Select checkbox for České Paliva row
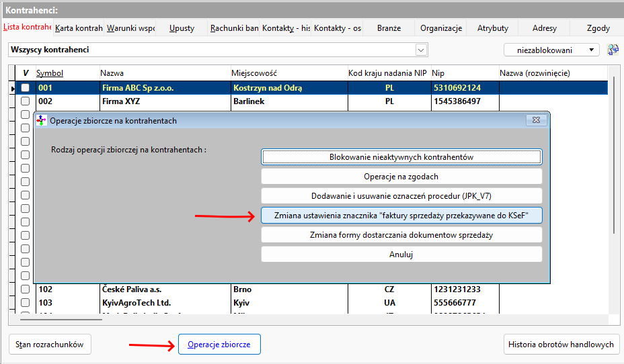This screenshot has height=364, width=624. 26,289
